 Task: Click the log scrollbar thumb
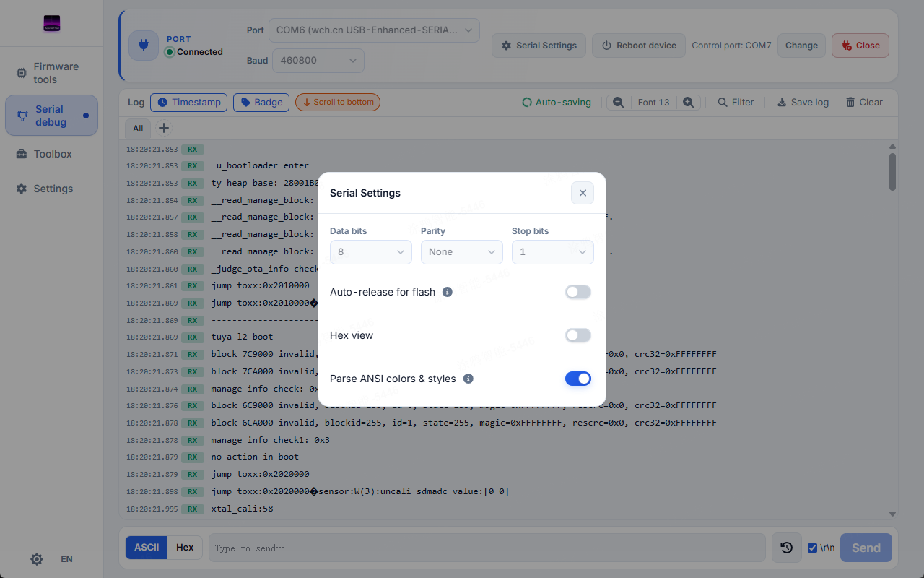892,171
